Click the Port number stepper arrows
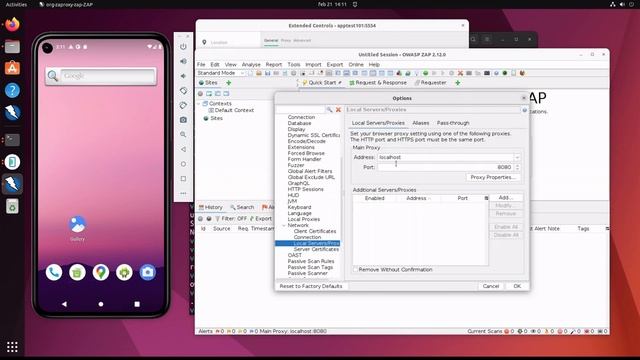 coord(518,167)
